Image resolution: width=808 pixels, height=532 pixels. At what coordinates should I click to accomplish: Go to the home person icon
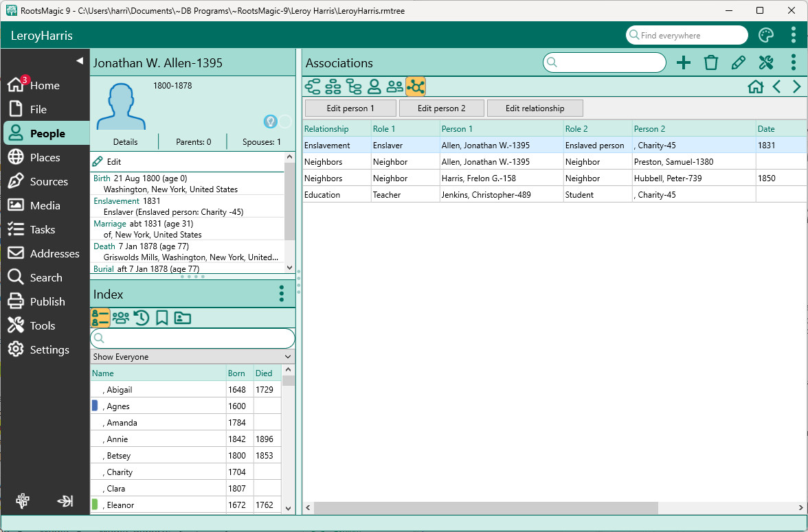point(755,86)
